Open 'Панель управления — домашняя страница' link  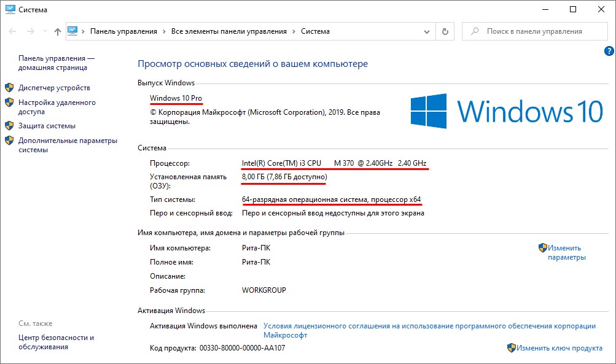[x=57, y=63]
